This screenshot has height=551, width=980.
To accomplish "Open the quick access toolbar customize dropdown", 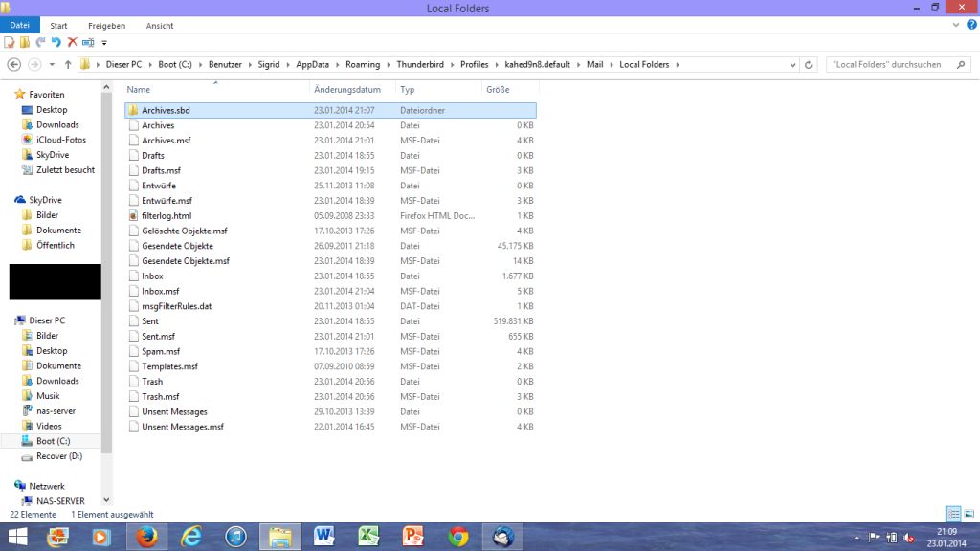I will click(x=104, y=43).
